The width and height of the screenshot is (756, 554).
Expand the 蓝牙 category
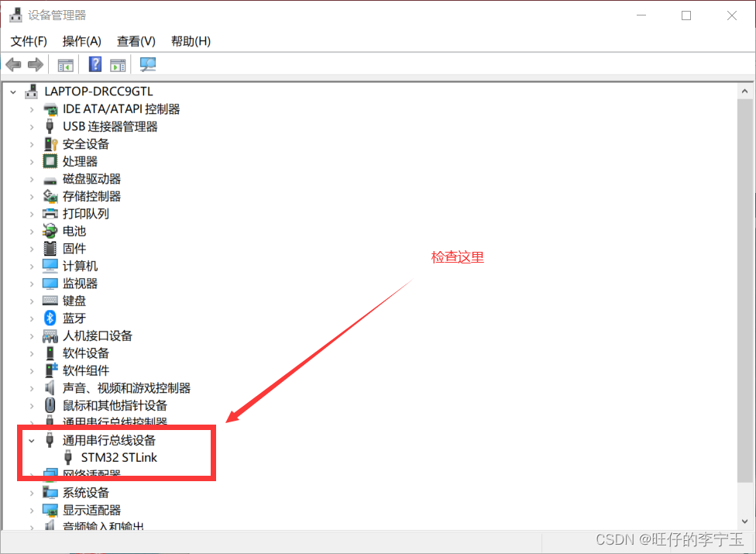tap(32, 318)
